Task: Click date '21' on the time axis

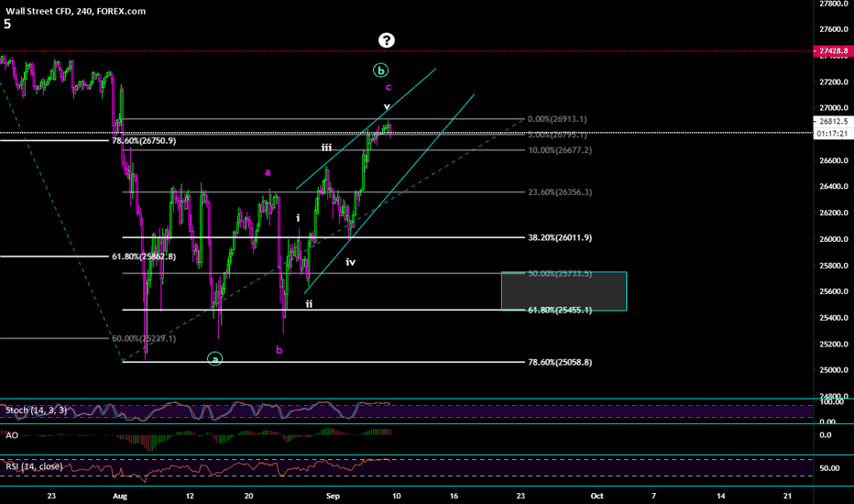Action: tap(787, 496)
